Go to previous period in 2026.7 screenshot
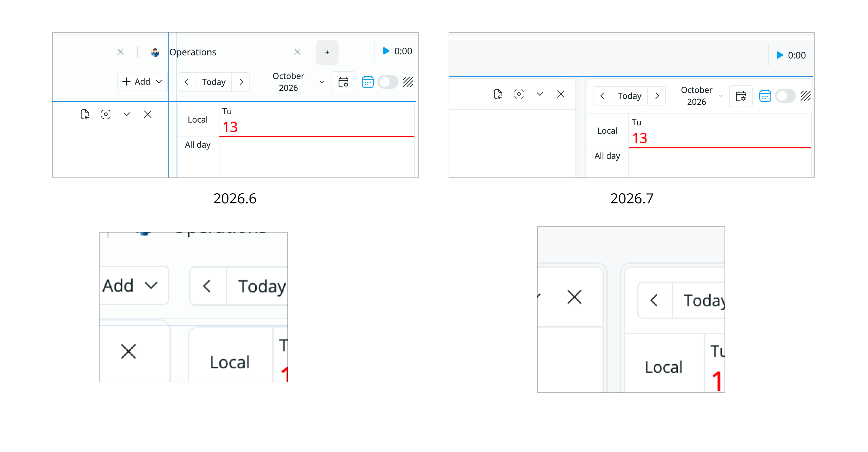The image size is (868, 452). [603, 96]
